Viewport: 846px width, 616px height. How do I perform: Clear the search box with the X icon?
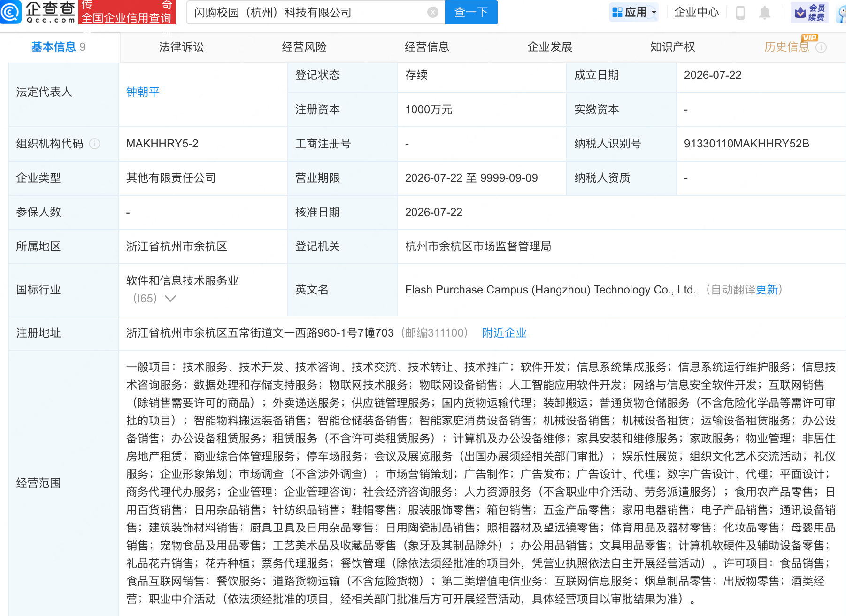click(433, 13)
